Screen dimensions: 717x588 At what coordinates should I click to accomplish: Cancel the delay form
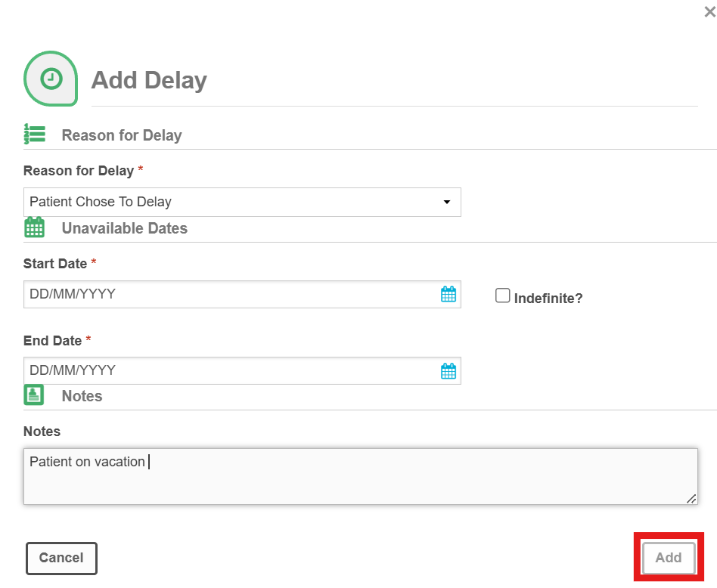click(x=61, y=559)
